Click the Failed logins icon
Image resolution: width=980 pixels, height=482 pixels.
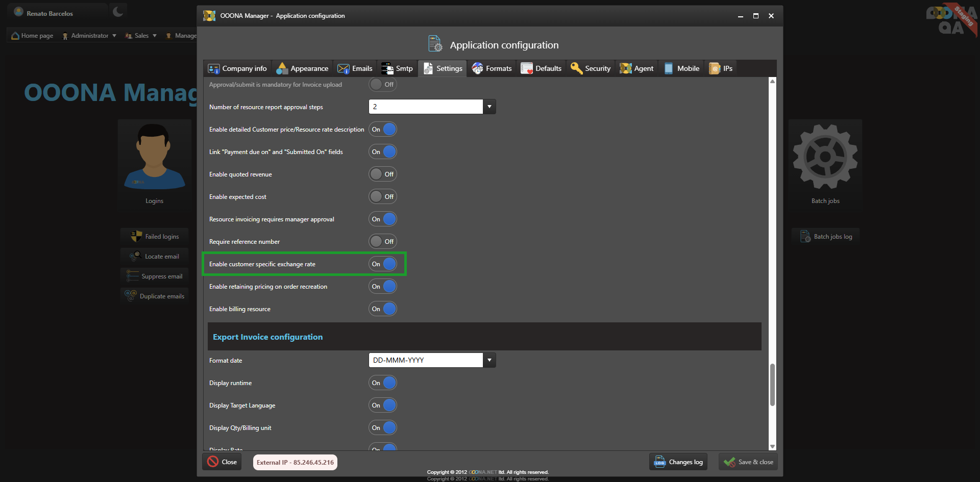tap(136, 236)
